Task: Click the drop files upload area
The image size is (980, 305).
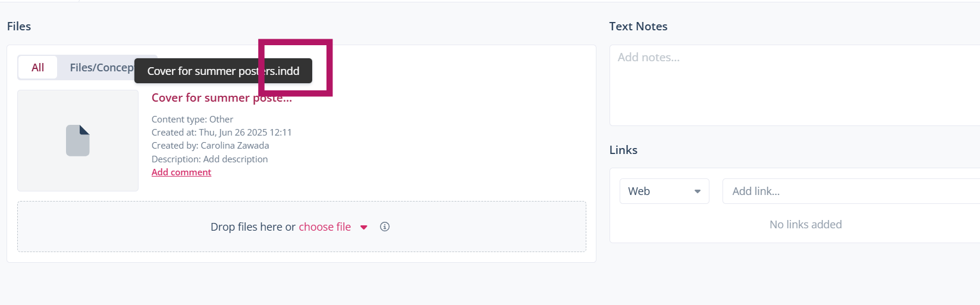Action: point(301,227)
